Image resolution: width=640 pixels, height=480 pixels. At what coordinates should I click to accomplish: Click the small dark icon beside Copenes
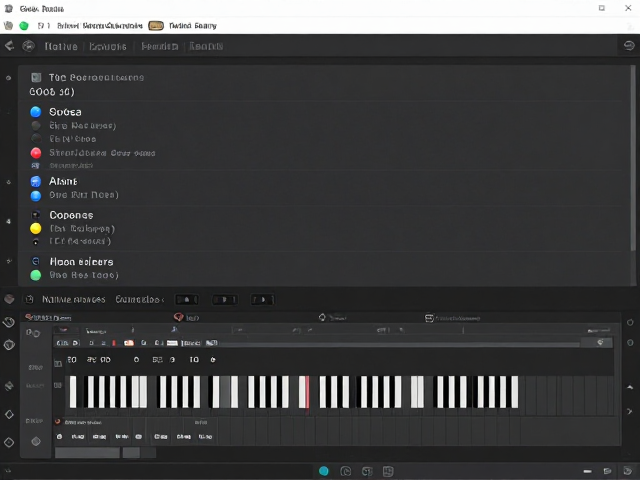click(36, 215)
